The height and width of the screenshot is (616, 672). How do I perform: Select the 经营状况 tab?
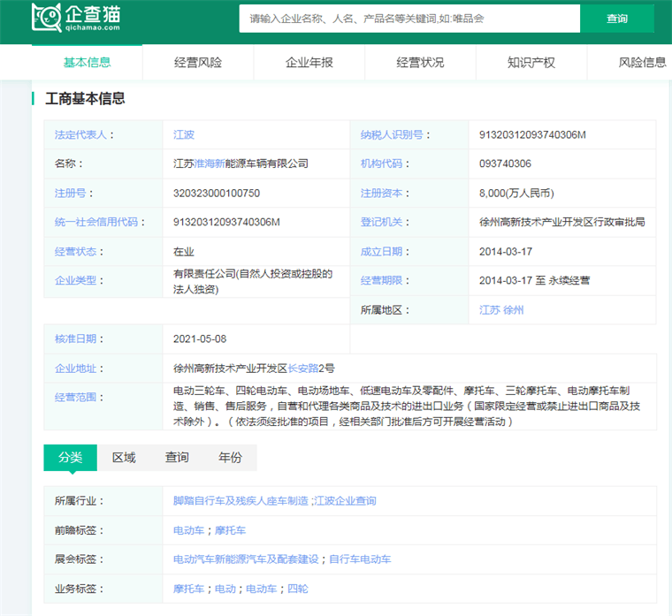pyautogui.click(x=420, y=63)
